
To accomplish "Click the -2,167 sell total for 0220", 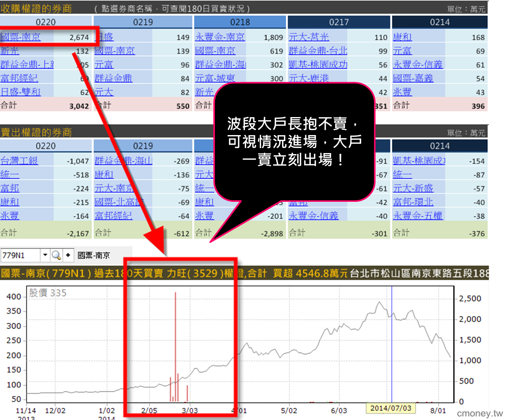I will click(78, 234).
